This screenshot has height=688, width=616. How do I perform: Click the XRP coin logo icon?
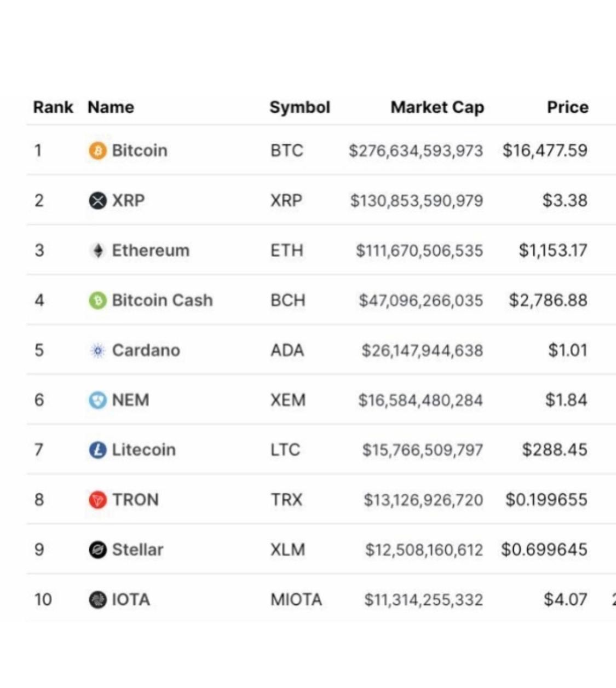tap(97, 201)
